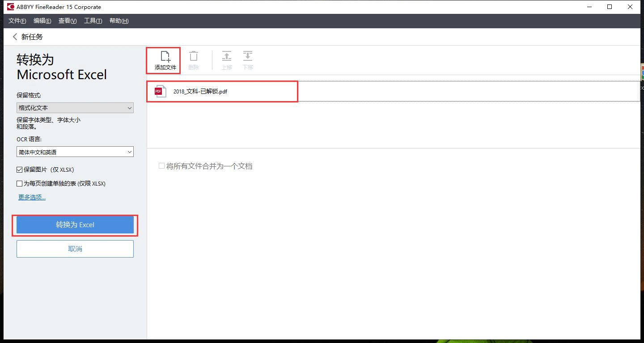644x343 pixels.
Task: Open the 更多选项... link
Action: 32,197
